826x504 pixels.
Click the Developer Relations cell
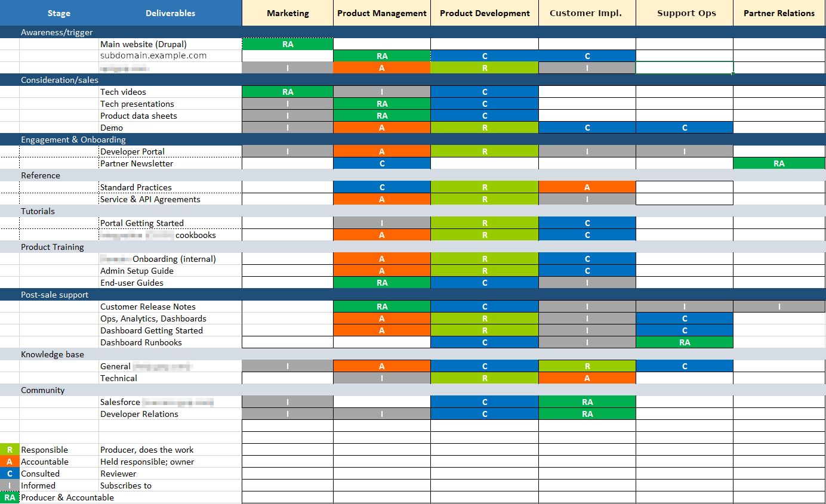(x=170, y=414)
